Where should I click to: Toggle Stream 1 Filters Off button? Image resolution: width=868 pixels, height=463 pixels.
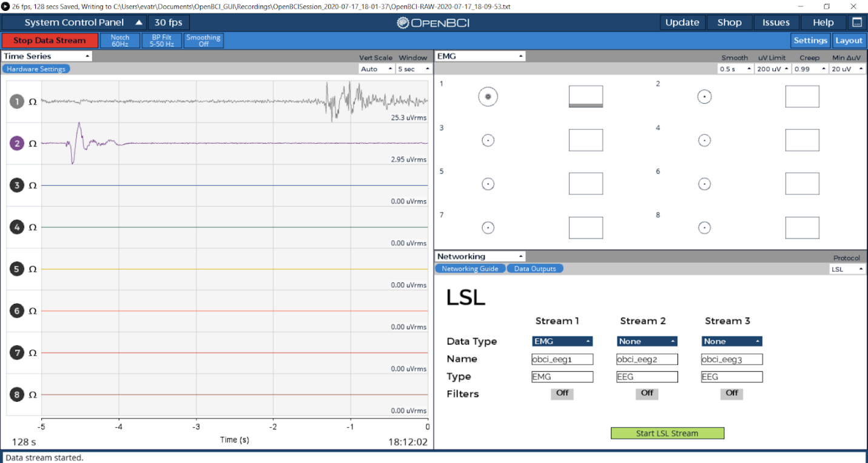[x=562, y=393]
